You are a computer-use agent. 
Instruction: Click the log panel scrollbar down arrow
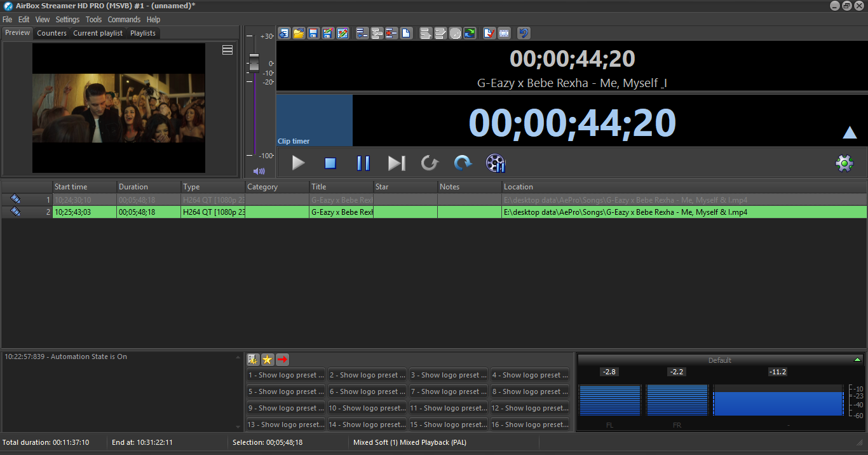(239, 427)
